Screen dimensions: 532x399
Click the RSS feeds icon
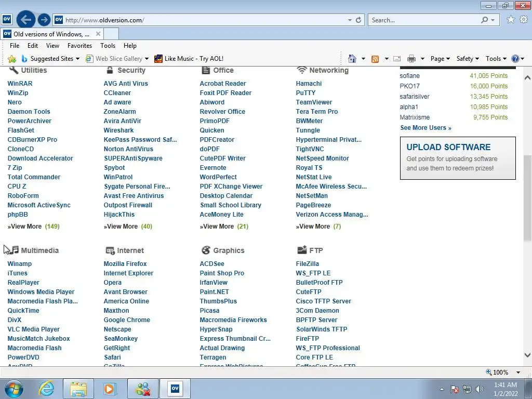(375, 59)
